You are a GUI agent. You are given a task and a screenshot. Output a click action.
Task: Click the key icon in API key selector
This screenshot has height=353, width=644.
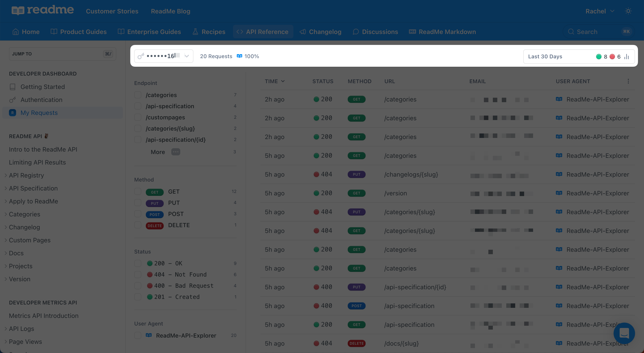click(141, 56)
